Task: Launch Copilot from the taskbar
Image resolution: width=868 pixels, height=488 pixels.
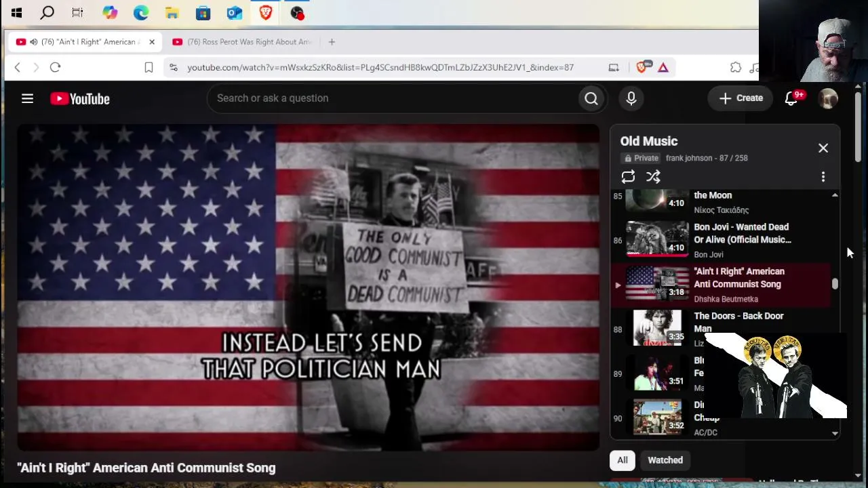Action: tap(110, 12)
